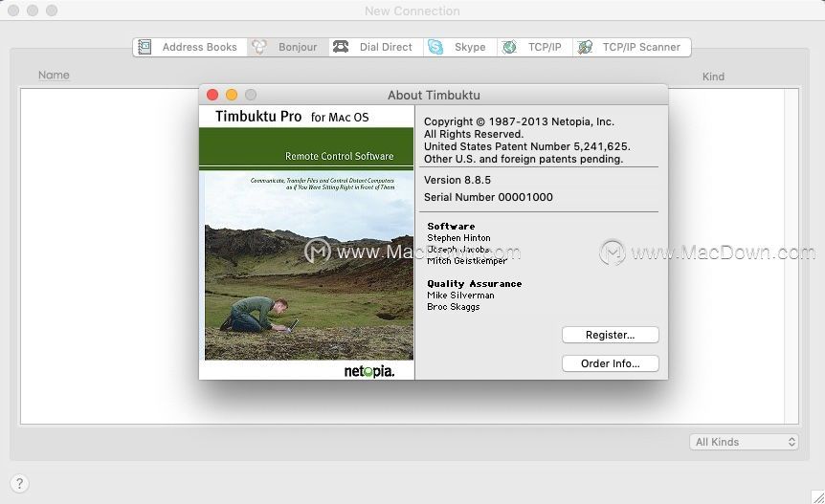Click the Mike Silverman credit

click(x=460, y=296)
